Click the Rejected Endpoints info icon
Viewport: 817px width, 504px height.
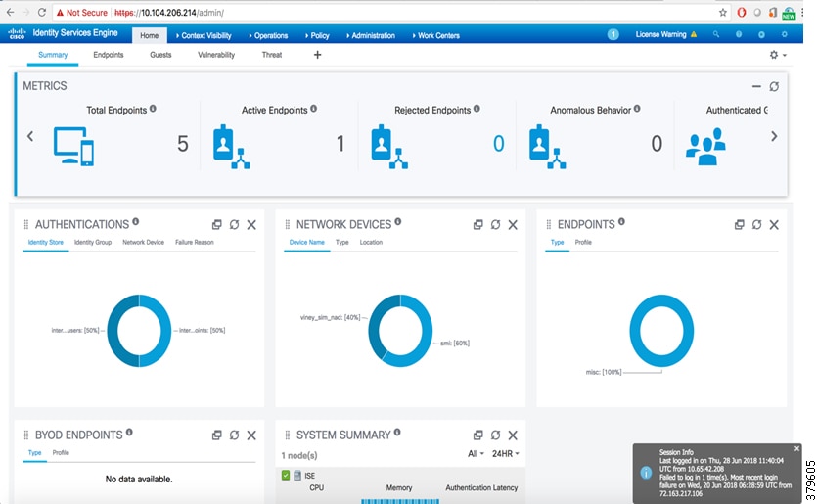click(x=477, y=109)
